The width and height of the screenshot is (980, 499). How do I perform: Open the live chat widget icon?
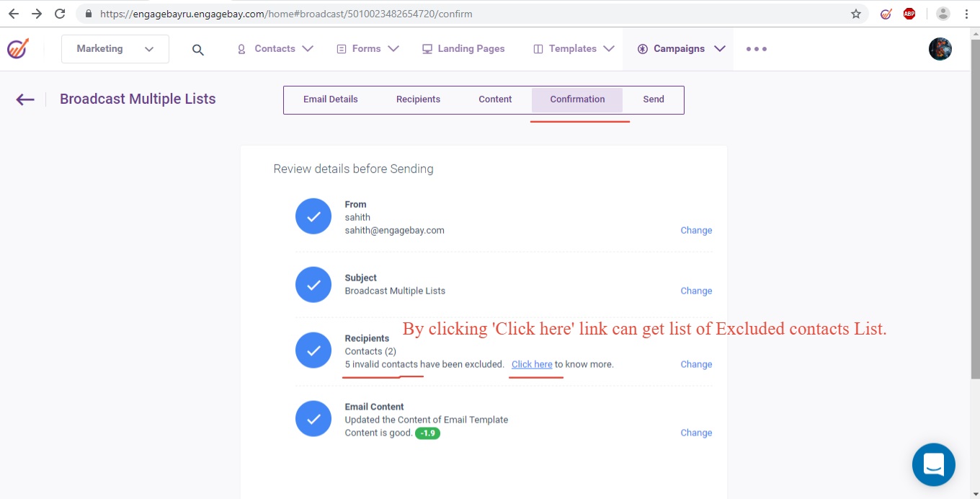pos(933,464)
